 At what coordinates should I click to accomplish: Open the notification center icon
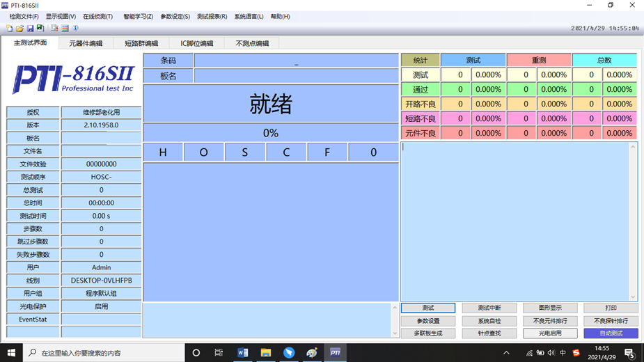click(629, 353)
